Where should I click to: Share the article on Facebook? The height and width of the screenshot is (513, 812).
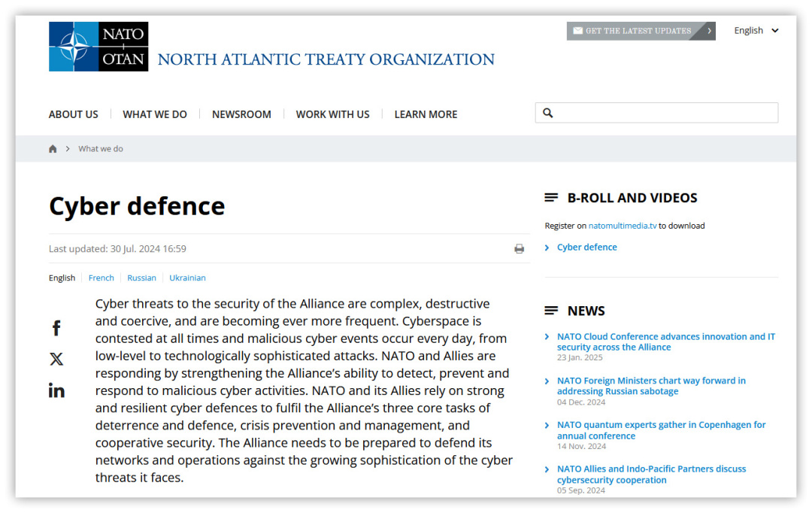tap(56, 328)
